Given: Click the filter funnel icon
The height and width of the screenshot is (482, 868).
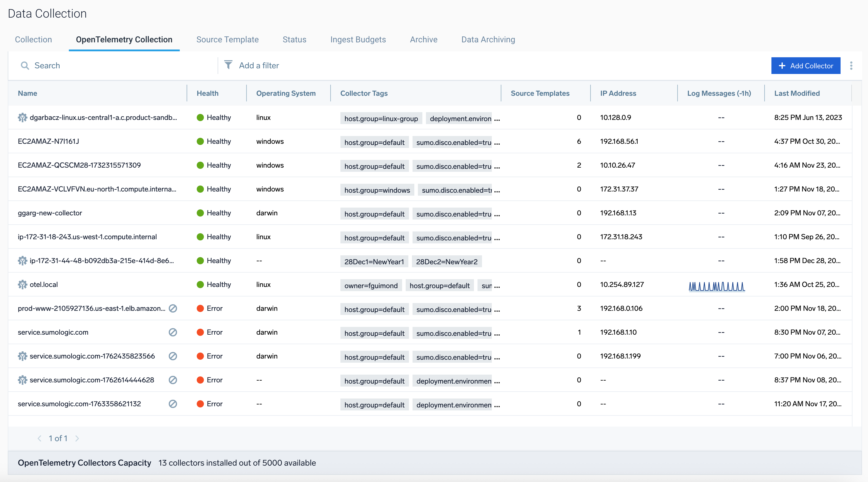Looking at the screenshot, I should [228, 65].
